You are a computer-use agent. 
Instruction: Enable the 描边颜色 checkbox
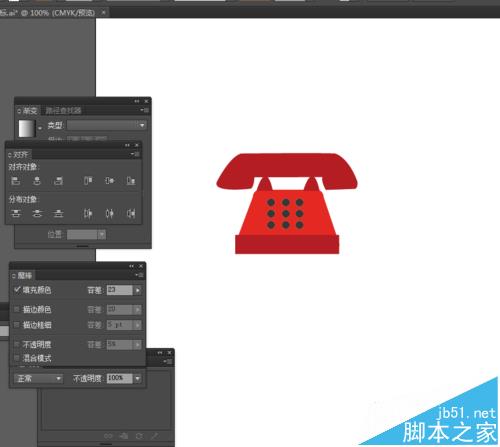pos(16,309)
